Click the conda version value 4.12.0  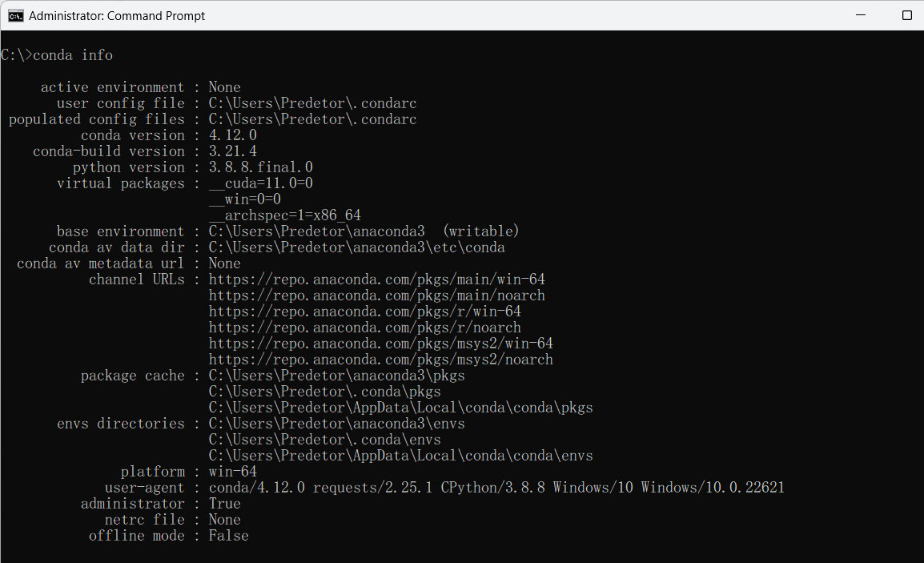pyautogui.click(x=233, y=135)
